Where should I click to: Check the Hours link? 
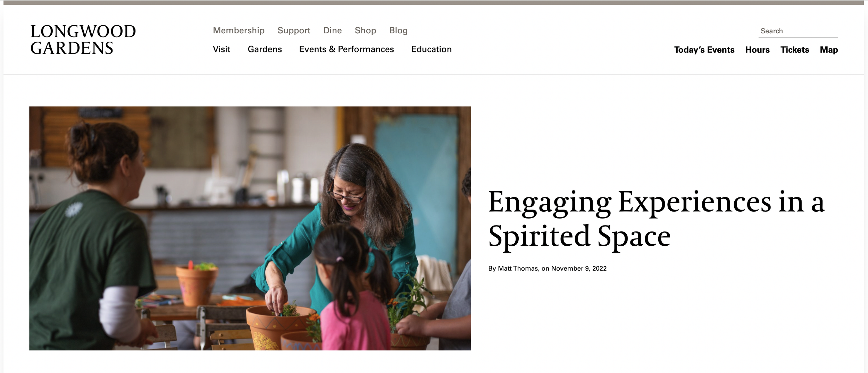pos(757,50)
